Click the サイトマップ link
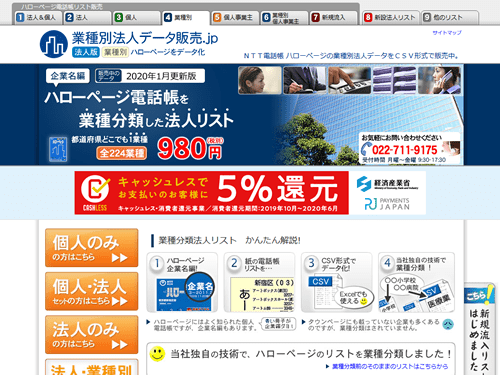 click(x=447, y=33)
